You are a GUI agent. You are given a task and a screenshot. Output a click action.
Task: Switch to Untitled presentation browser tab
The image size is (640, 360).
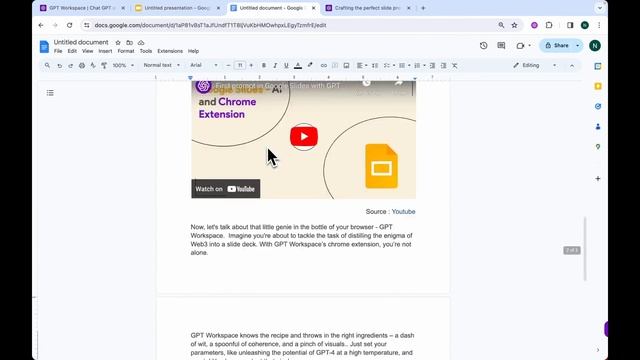click(178, 8)
